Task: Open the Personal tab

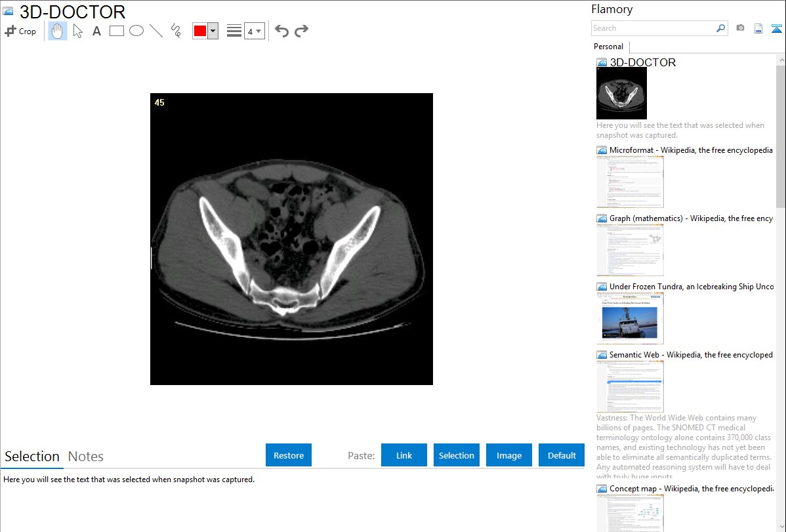Action: [x=608, y=47]
